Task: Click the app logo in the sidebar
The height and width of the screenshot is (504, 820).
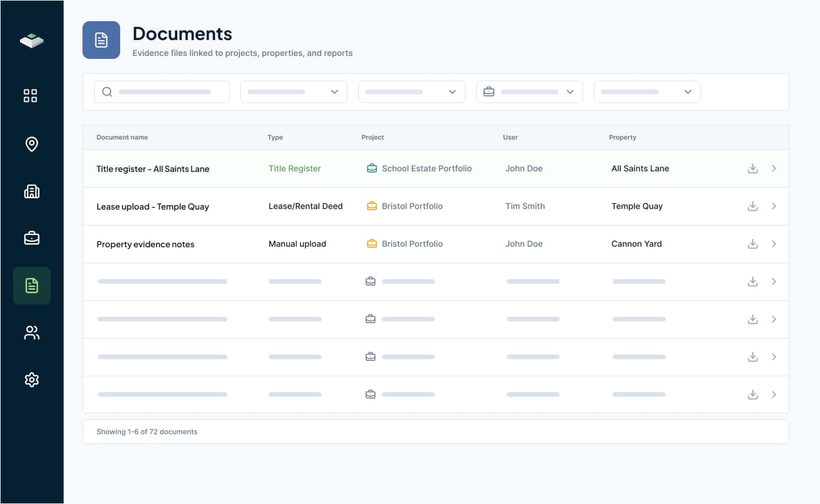Action: pyautogui.click(x=32, y=41)
